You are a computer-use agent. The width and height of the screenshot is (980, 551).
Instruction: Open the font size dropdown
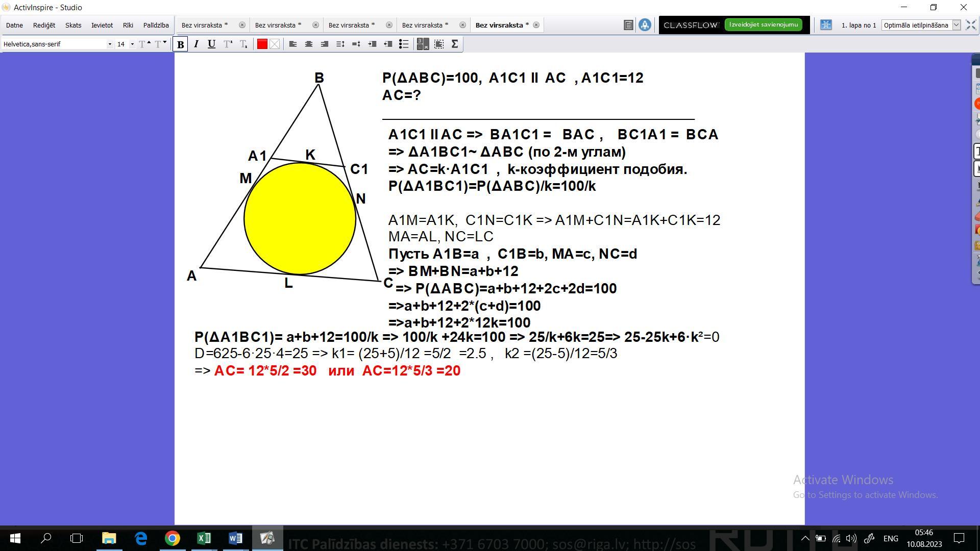pos(132,44)
